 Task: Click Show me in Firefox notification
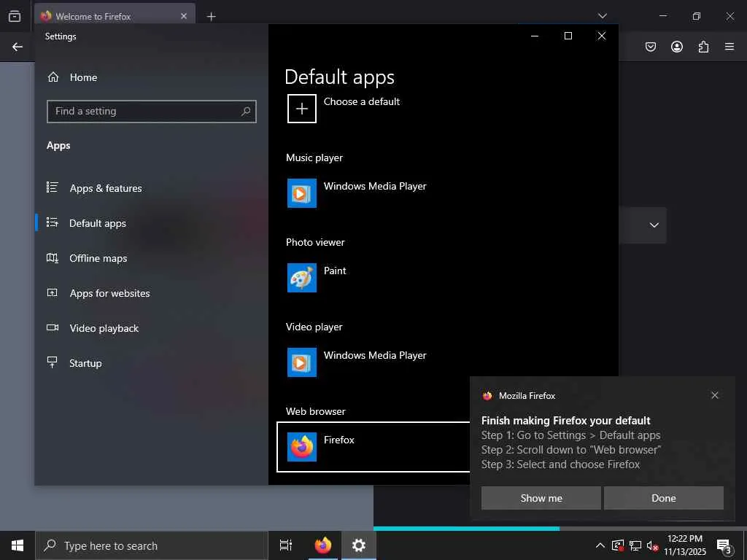(x=541, y=498)
